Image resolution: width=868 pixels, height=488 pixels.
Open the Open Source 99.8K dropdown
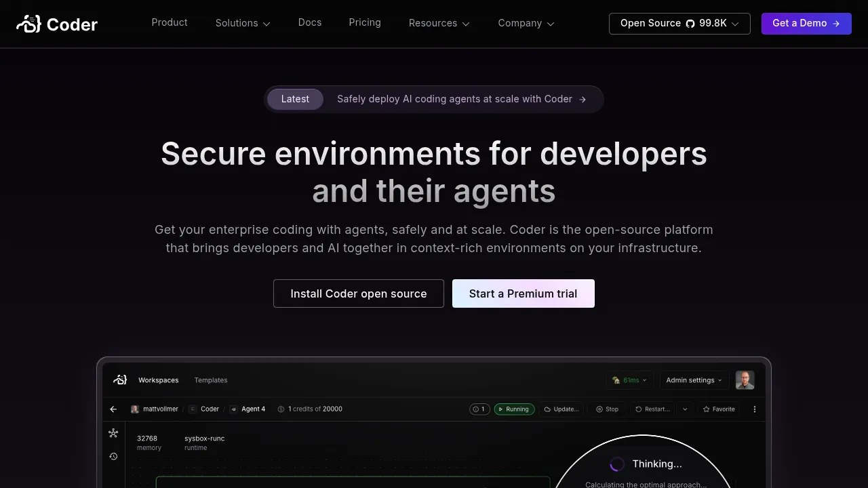tap(679, 23)
